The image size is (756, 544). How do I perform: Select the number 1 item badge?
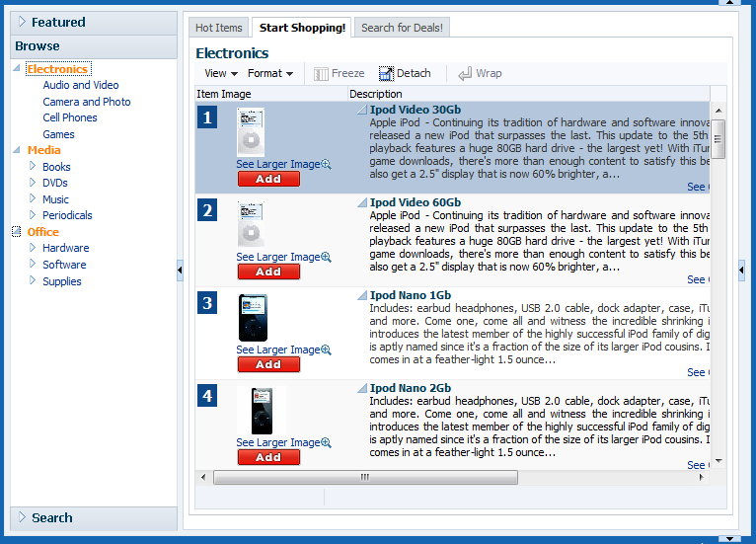[x=207, y=117]
